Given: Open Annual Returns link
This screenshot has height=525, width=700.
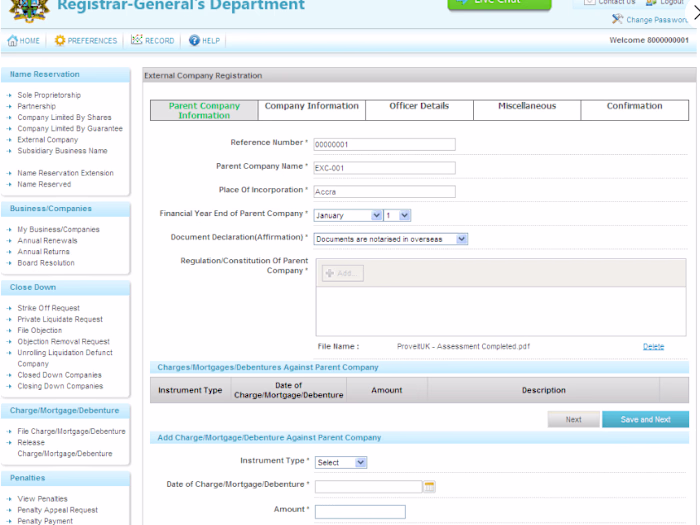Looking at the screenshot, I should [x=43, y=252].
